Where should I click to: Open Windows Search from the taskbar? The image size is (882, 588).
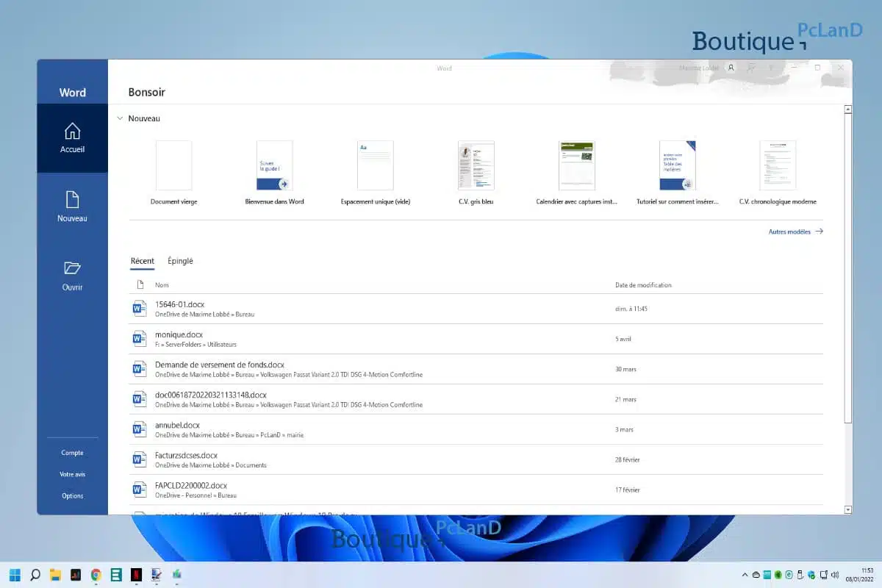(35, 575)
